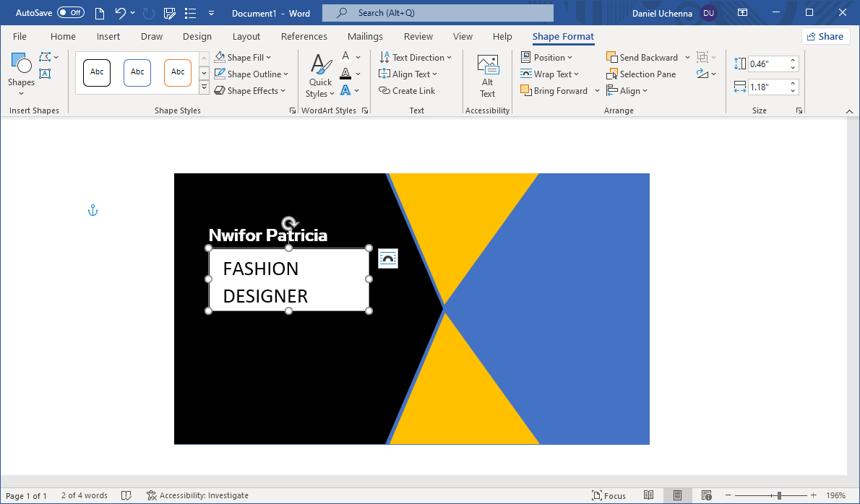
Task: Switch to Print Layout view
Action: click(677, 495)
